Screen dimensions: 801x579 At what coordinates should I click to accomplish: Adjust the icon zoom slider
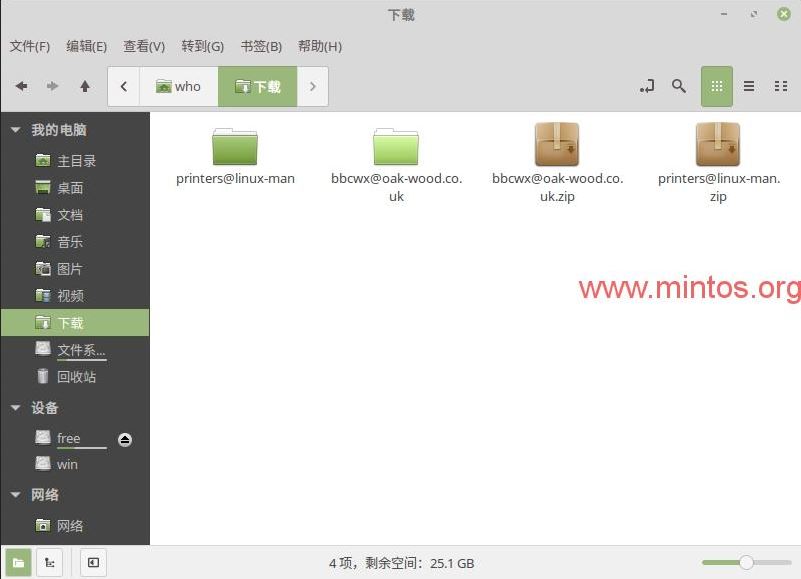click(x=746, y=562)
